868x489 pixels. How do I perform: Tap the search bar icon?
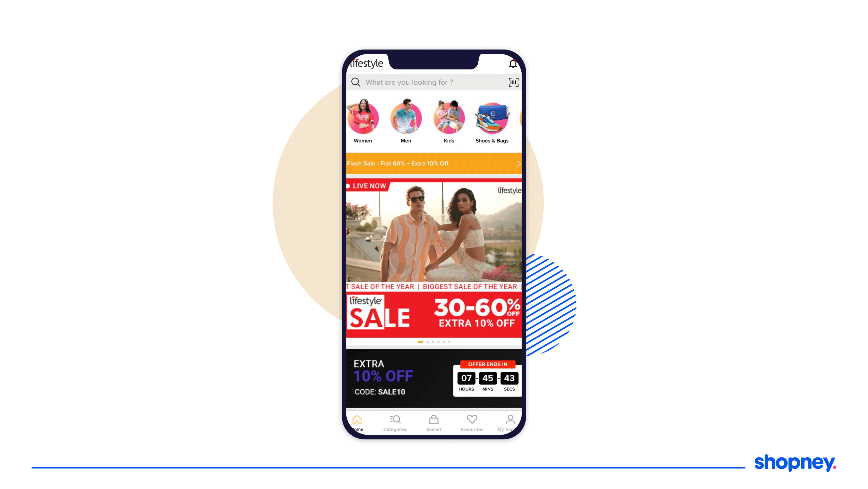(356, 82)
